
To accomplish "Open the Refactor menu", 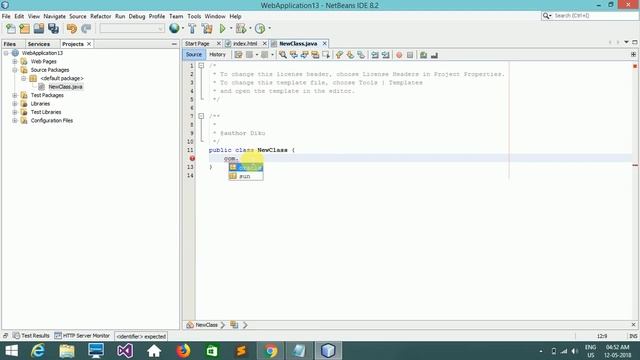I will point(100,16).
